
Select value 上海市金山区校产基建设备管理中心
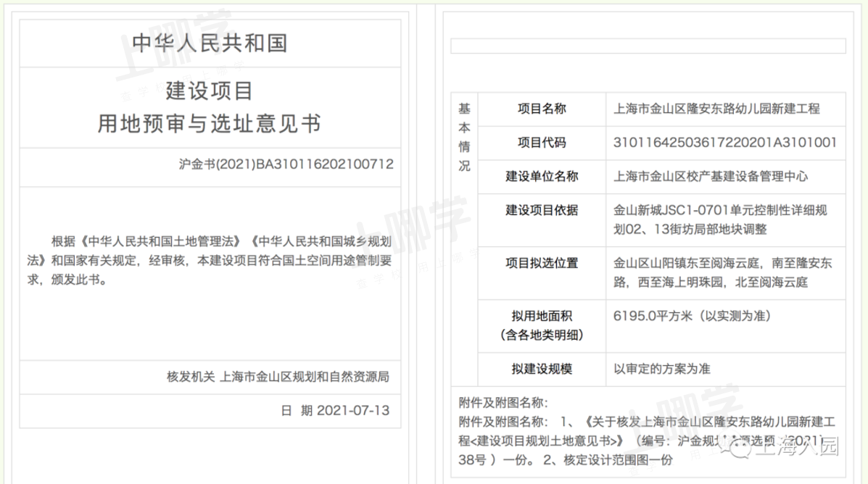pyautogui.click(x=710, y=177)
